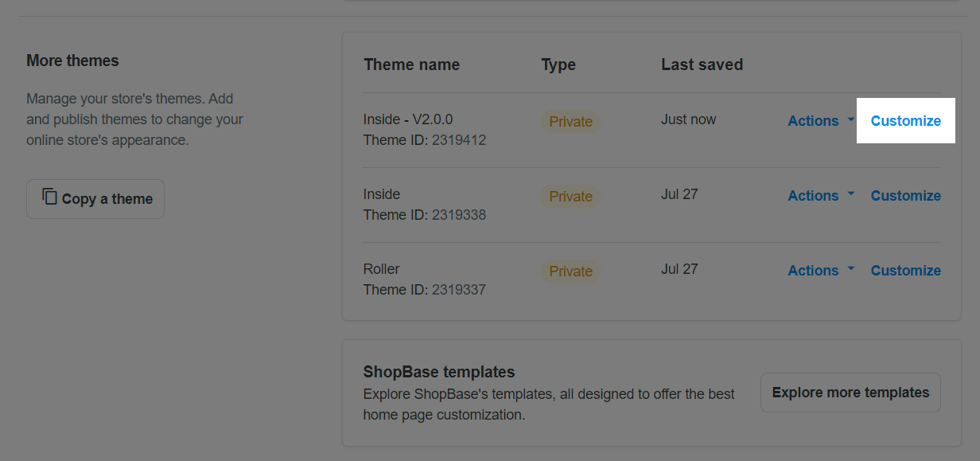Click Private badge on Inside - V2.0.0 row
Image resolution: width=980 pixels, height=461 pixels.
point(570,122)
